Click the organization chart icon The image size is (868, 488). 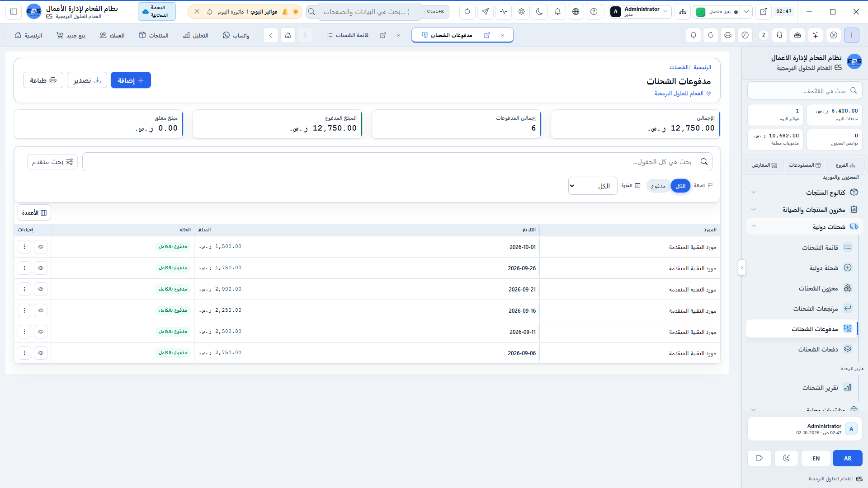[x=682, y=12]
